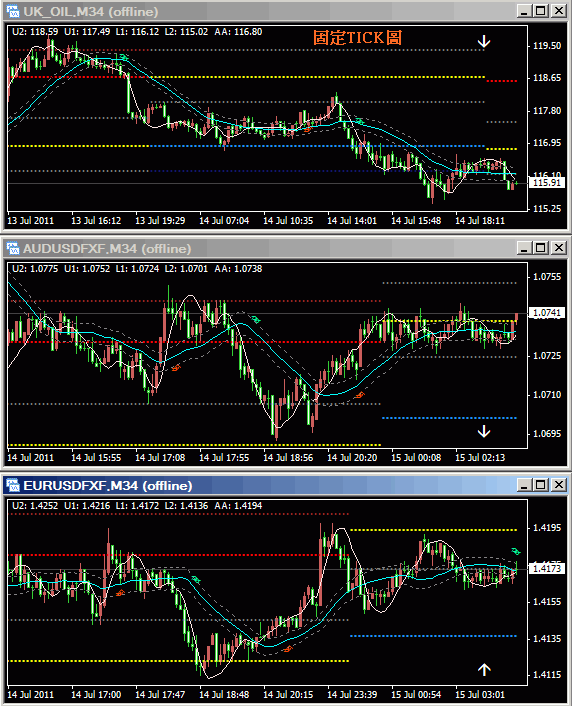Maximize the EURUSDFXF.M34 chart window
Viewport: 572px width, 706px height.
point(540,484)
